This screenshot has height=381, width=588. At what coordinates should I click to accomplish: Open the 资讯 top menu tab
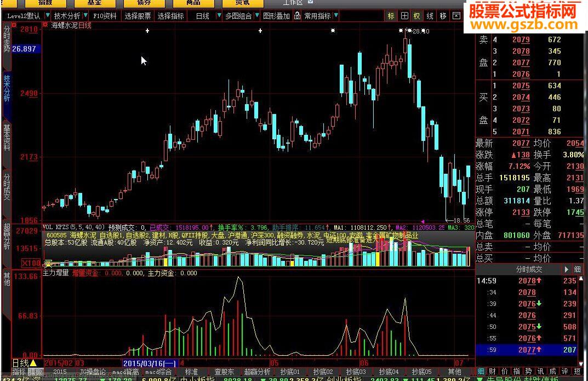pos(243,3)
